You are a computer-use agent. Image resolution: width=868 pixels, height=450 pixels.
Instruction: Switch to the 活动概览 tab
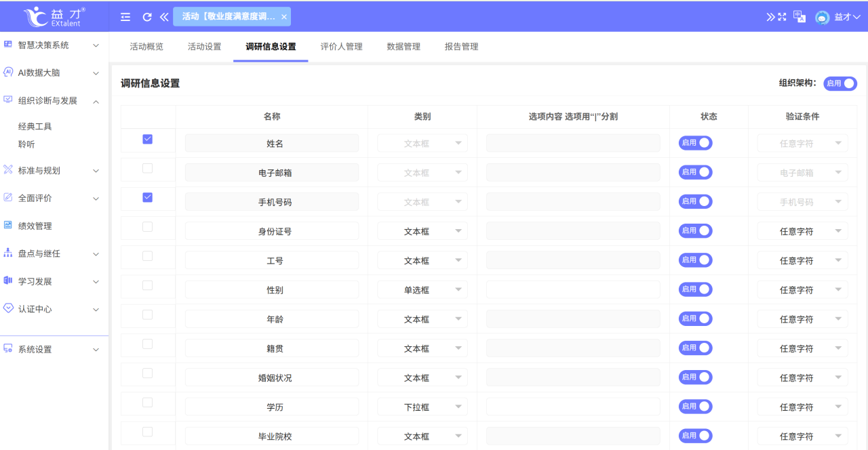(x=146, y=47)
